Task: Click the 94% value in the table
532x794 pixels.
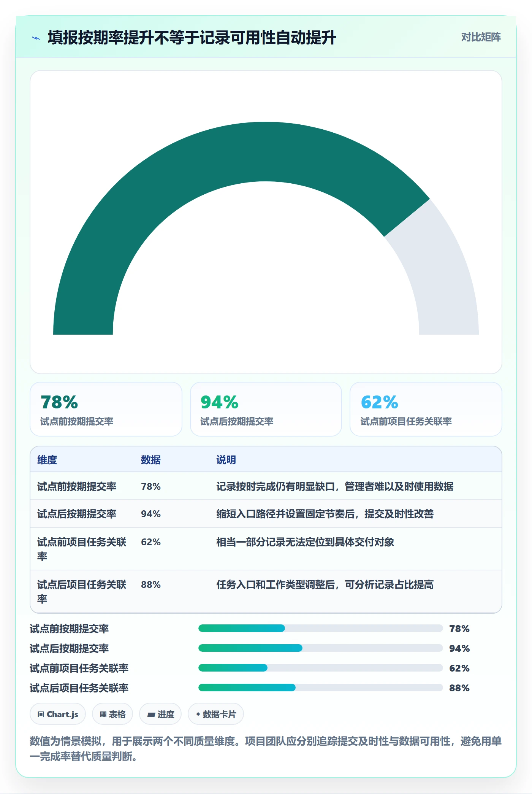Action: [x=151, y=514]
